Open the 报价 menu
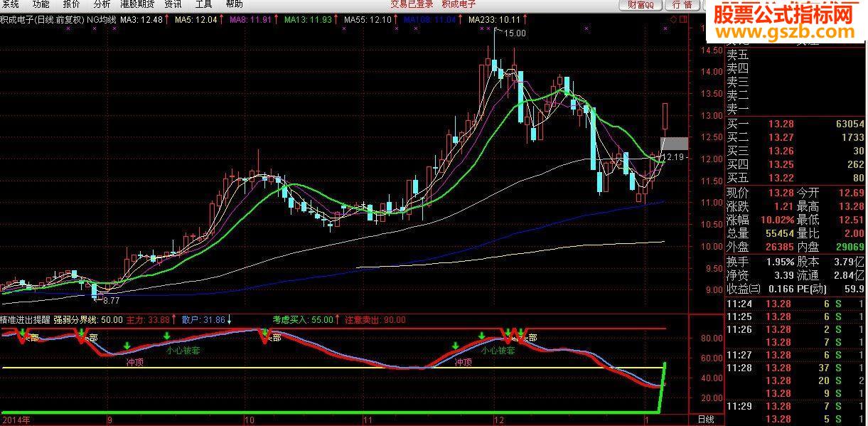This screenshot has width=868, height=426. point(71,4)
